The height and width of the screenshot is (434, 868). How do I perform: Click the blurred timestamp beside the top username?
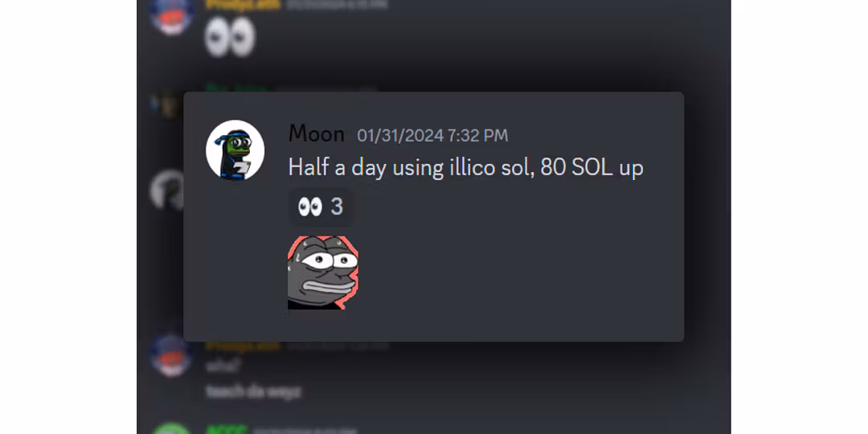(x=337, y=5)
